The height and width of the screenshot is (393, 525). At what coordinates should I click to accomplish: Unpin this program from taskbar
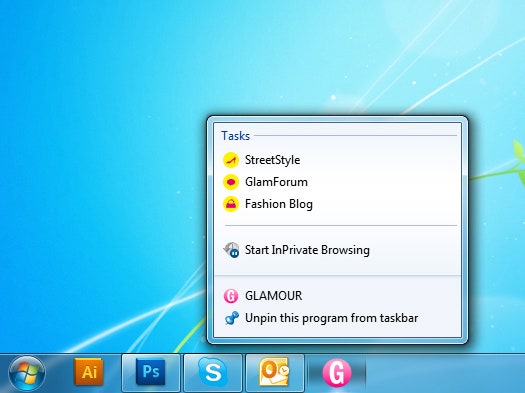(x=338, y=318)
